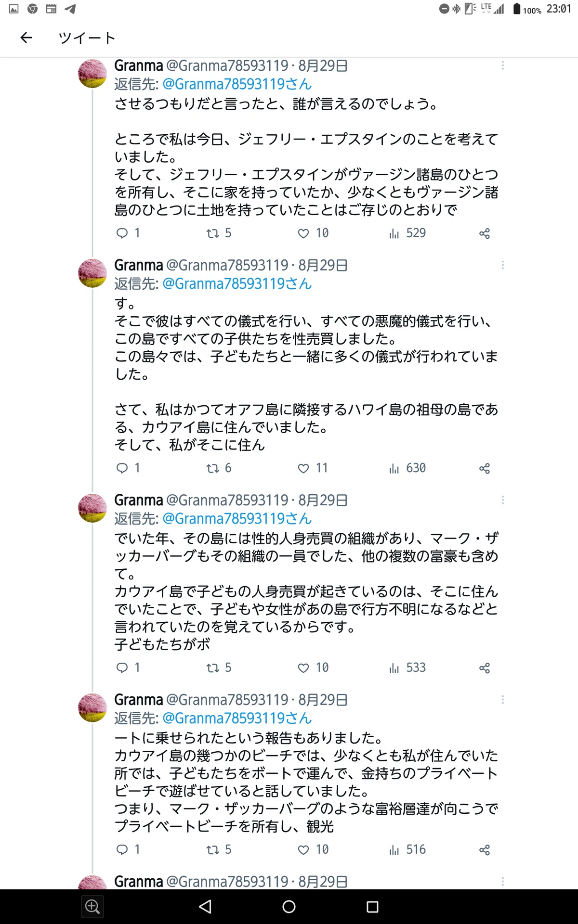Viewport: 578px width, 924px height.
Task: Go back using the arrow beside ツイート
Action: (26, 38)
